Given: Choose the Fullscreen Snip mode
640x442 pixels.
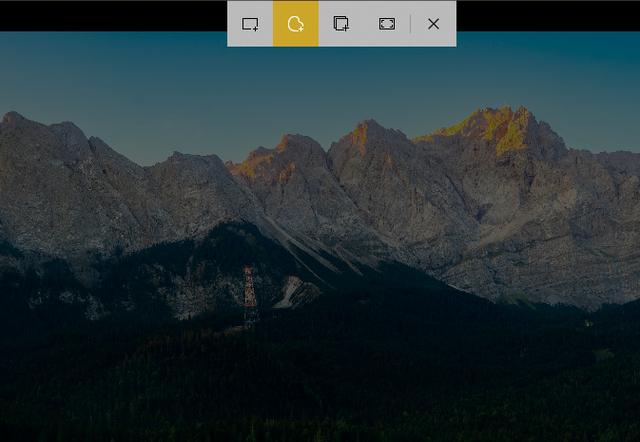Looking at the screenshot, I should pos(387,24).
